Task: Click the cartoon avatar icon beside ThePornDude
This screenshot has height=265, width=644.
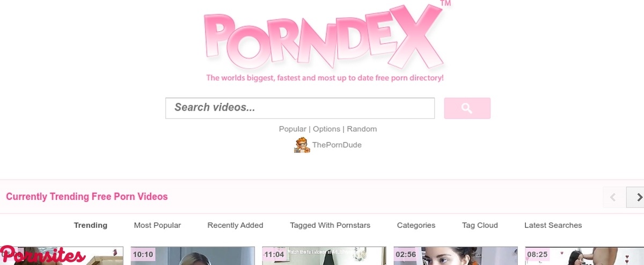Action: pyautogui.click(x=302, y=145)
